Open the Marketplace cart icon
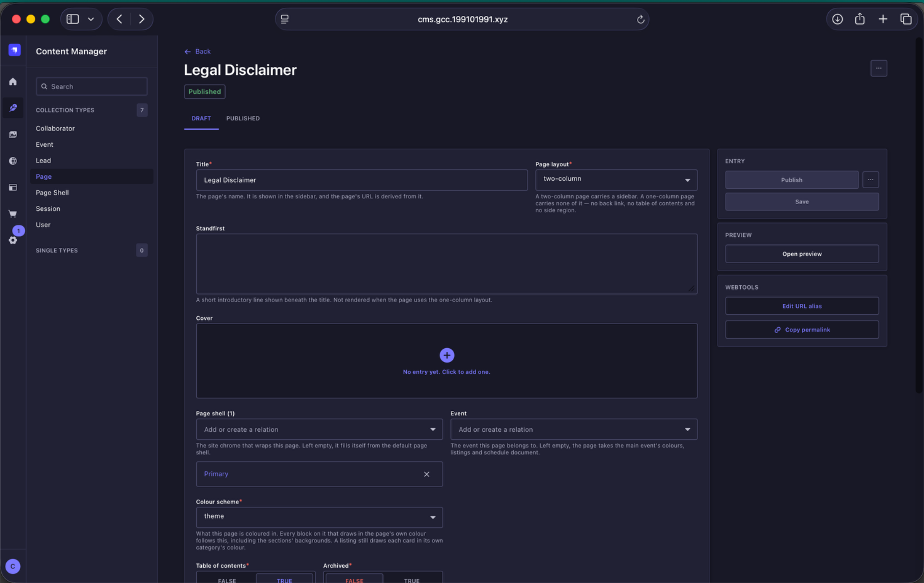 (13, 214)
